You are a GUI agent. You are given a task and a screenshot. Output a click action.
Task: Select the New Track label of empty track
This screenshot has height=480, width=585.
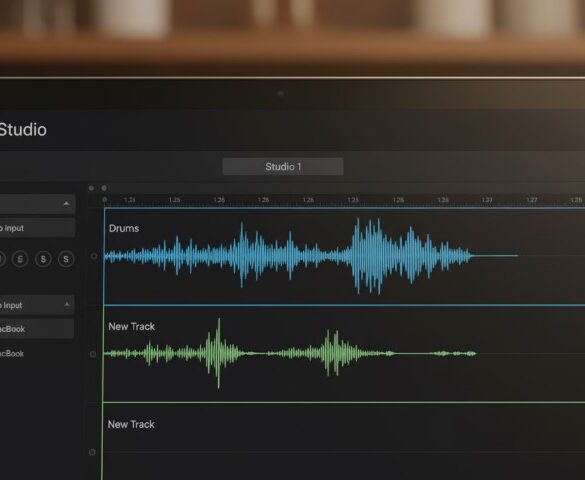pos(131,424)
